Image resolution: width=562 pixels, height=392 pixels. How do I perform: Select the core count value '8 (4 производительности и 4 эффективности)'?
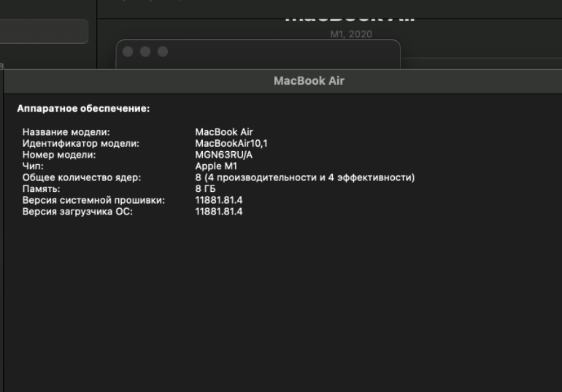click(305, 177)
